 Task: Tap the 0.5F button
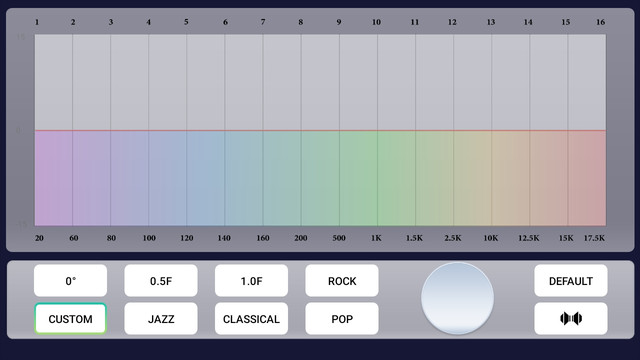click(161, 281)
